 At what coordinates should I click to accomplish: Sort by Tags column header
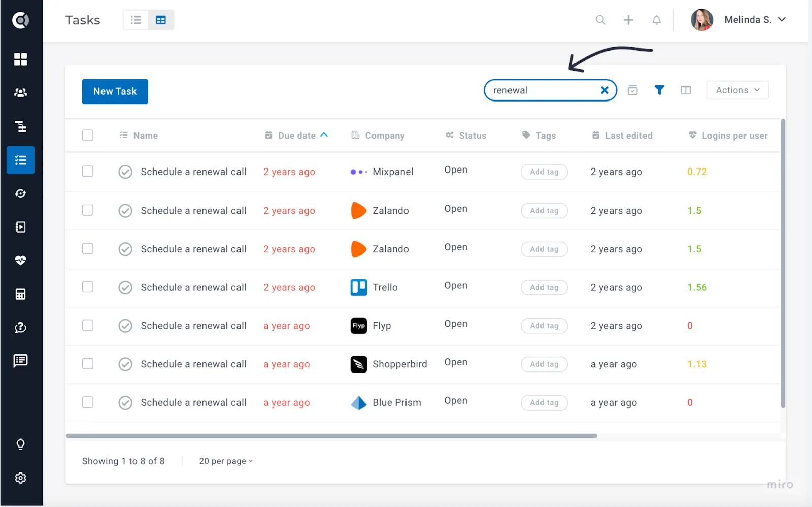tap(539, 136)
